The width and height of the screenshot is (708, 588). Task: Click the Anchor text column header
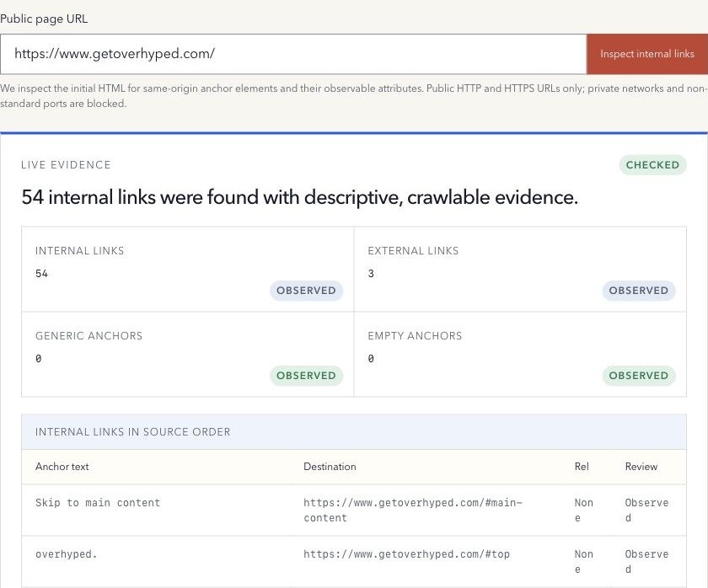[62, 467]
